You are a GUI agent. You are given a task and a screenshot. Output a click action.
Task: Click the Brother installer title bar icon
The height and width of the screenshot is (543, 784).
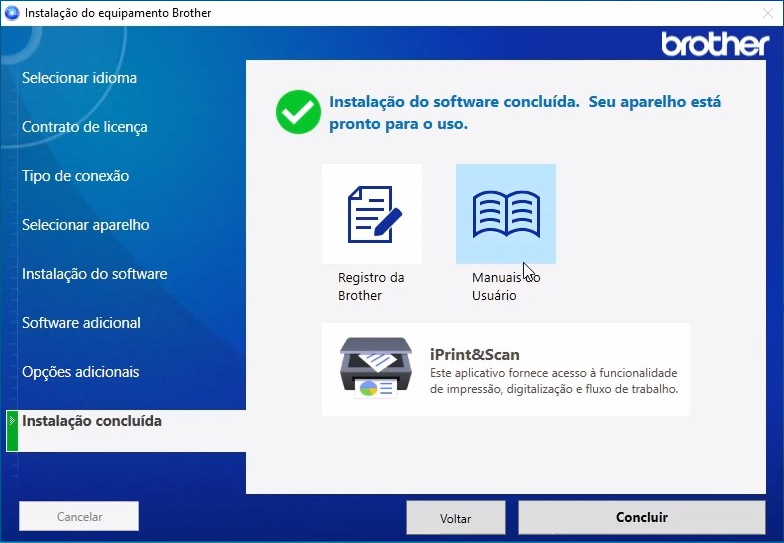click(11, 12)
